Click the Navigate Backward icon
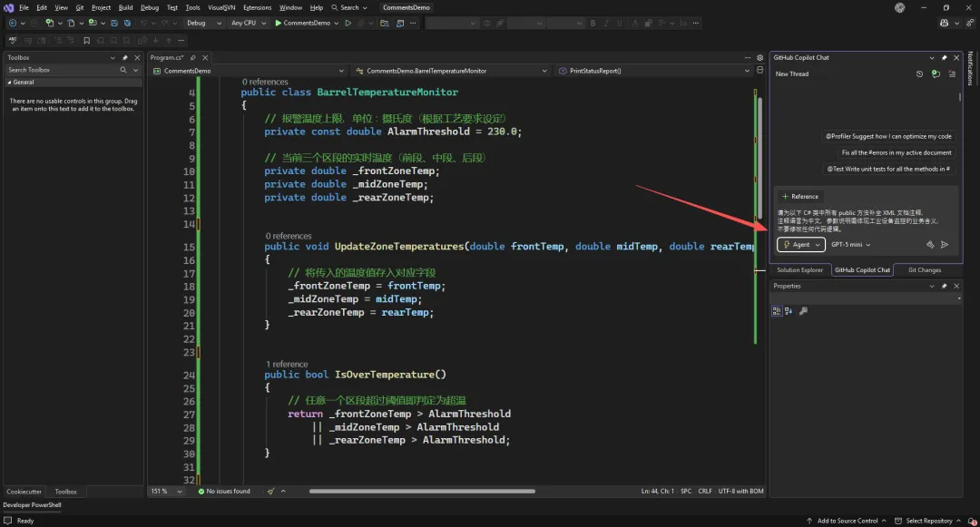 13,23
